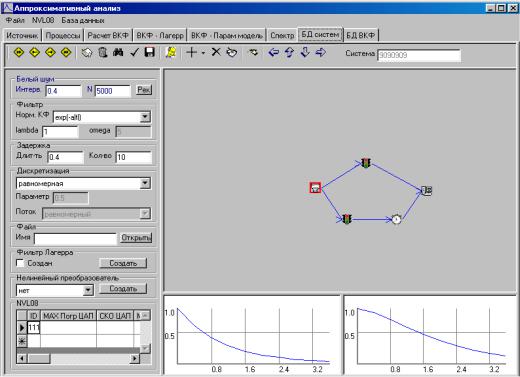Open the small arrow next to plus icon
The height and width of the screenshot is (377, 520).
click(x=203, y=53)
